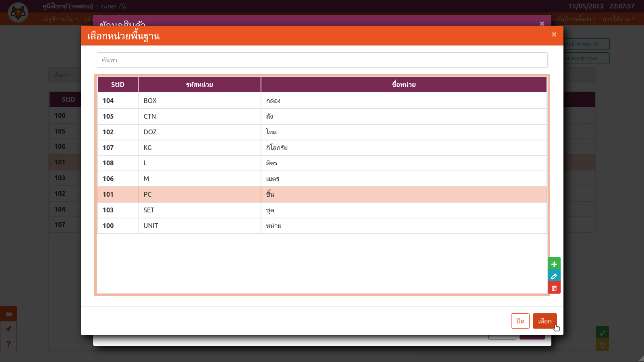Click the red delete unit trash icon
This screenshot has width=644, height=362.
(554, 288)
